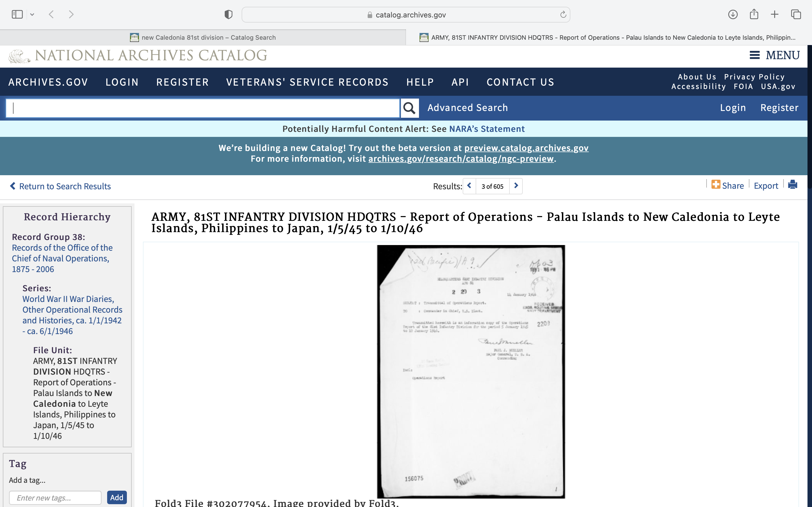Reload the page with refresh icon

563,14
